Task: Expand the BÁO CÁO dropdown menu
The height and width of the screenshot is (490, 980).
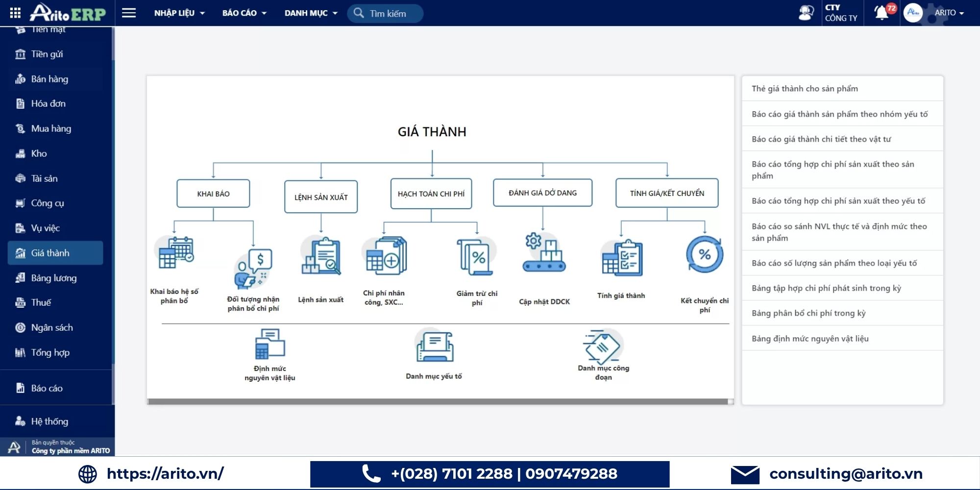Action: pyautogui.click(x=245, y=13)
